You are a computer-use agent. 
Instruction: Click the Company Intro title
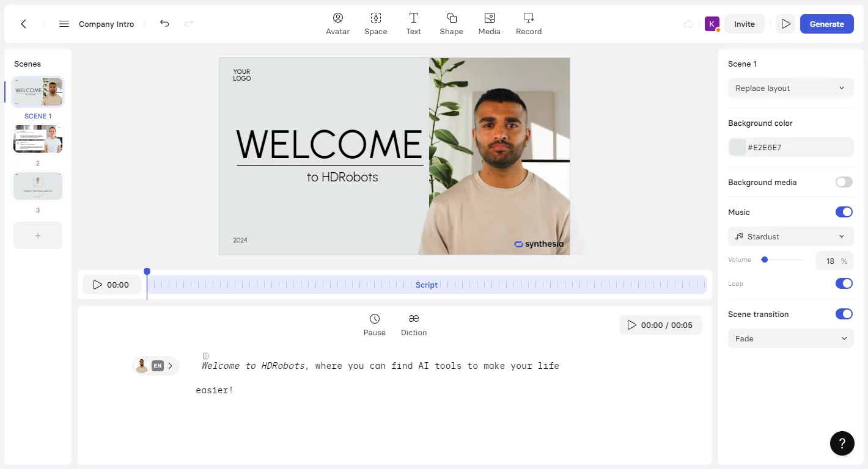[x=106, y=24]
